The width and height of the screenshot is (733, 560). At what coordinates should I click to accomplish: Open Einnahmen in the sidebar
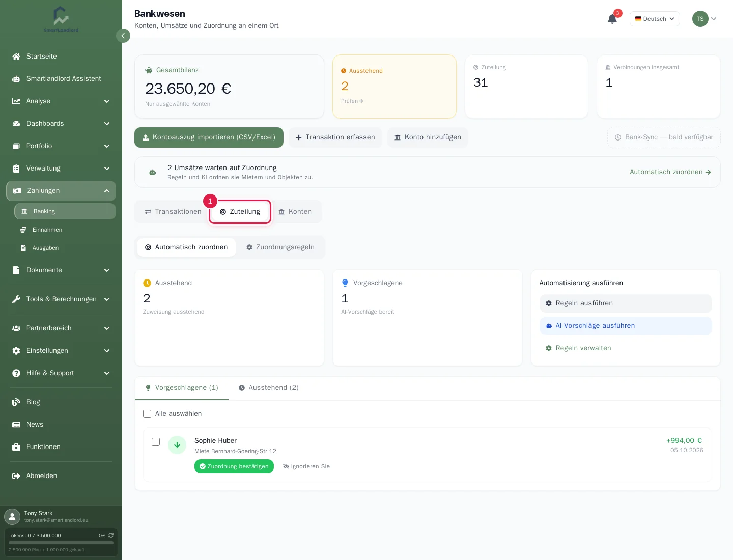tap(65, 230)
